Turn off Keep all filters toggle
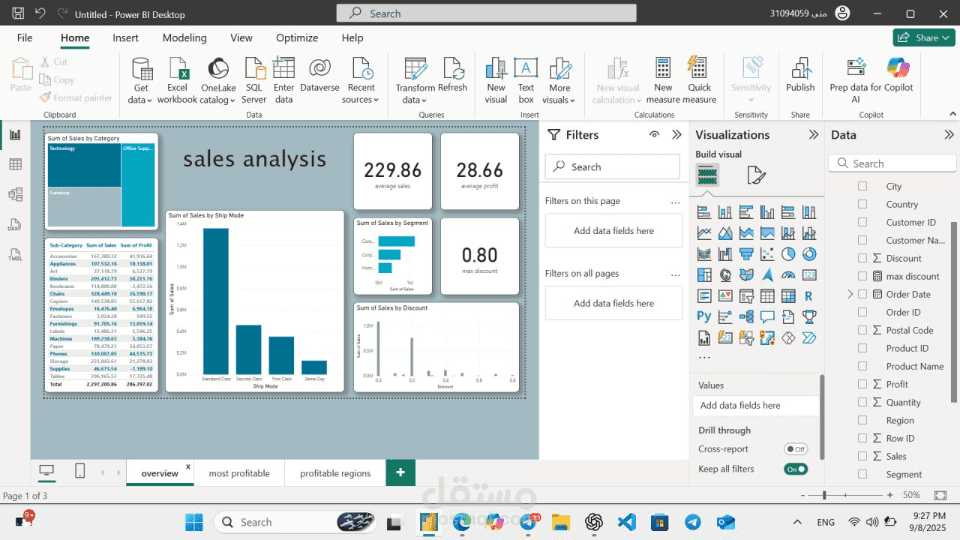 (x=795, y=469)
